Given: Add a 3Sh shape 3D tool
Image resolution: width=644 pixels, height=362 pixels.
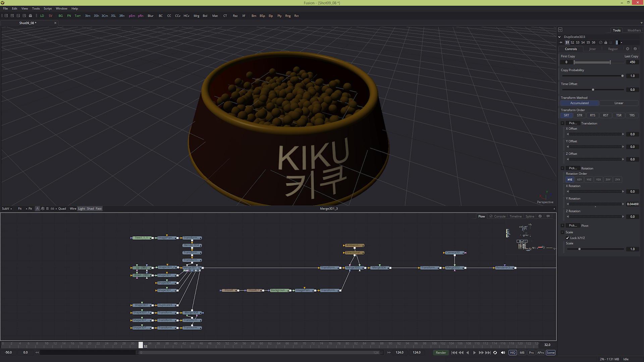Looking at the screenshot, I should click(x=96, y=16).
